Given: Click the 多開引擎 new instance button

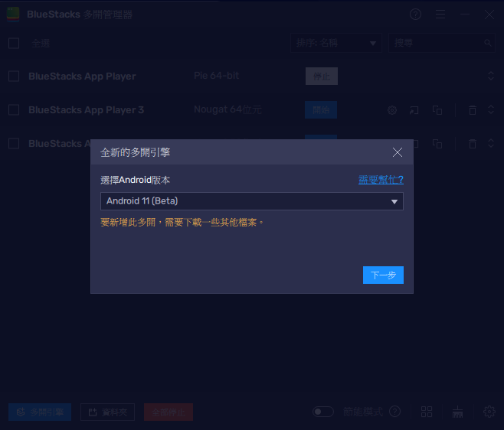Looking at the screenshot, I should pos(40,412).
